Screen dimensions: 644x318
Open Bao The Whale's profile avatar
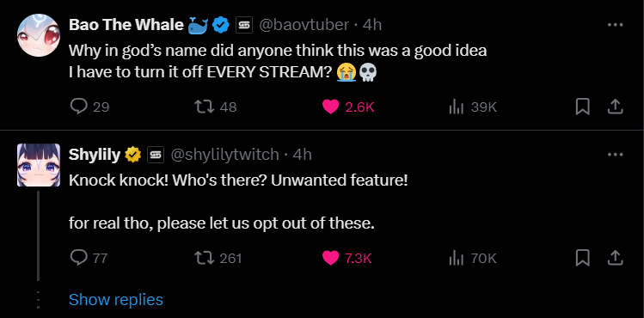(39, 35)
